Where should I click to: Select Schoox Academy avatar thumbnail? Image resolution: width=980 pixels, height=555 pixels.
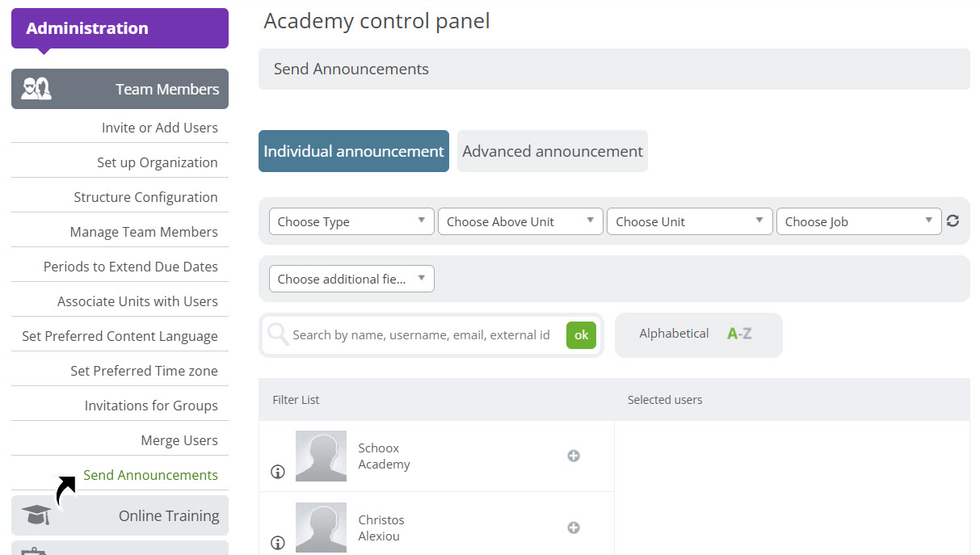[321, 456]
